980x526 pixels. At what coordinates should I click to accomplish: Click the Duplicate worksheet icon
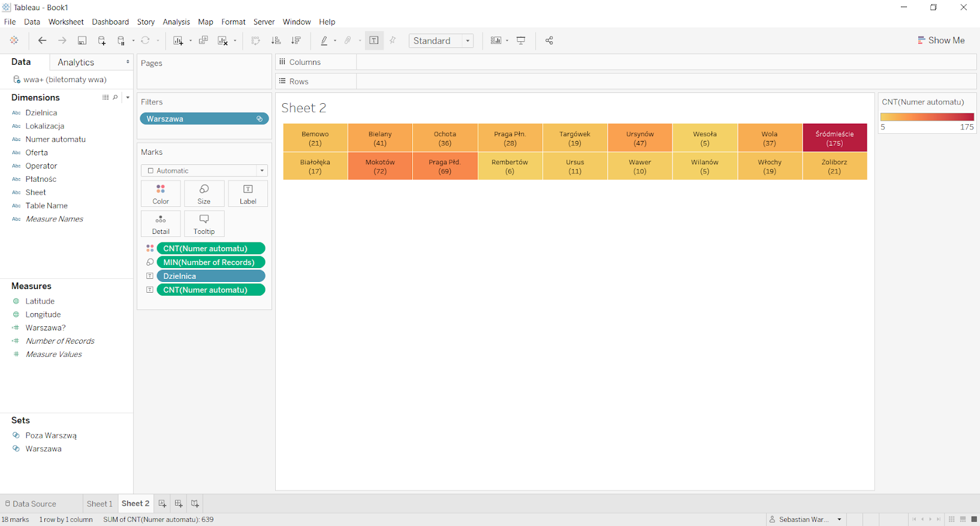203,41
